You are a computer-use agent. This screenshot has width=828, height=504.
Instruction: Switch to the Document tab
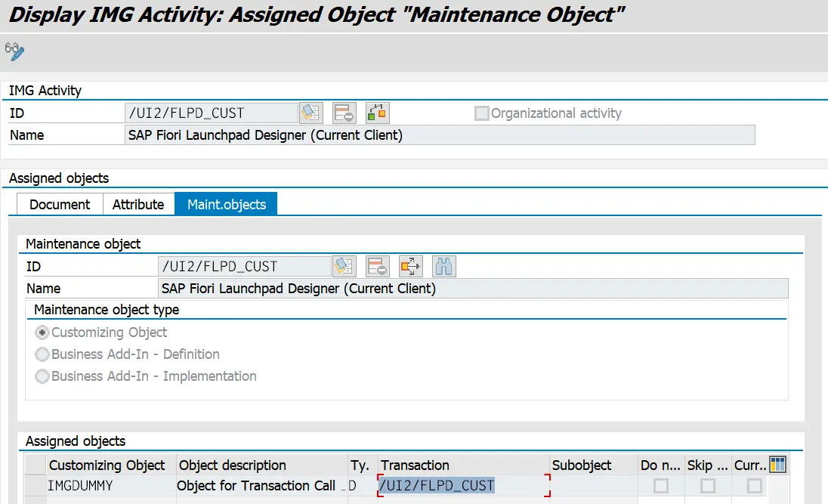60,205
